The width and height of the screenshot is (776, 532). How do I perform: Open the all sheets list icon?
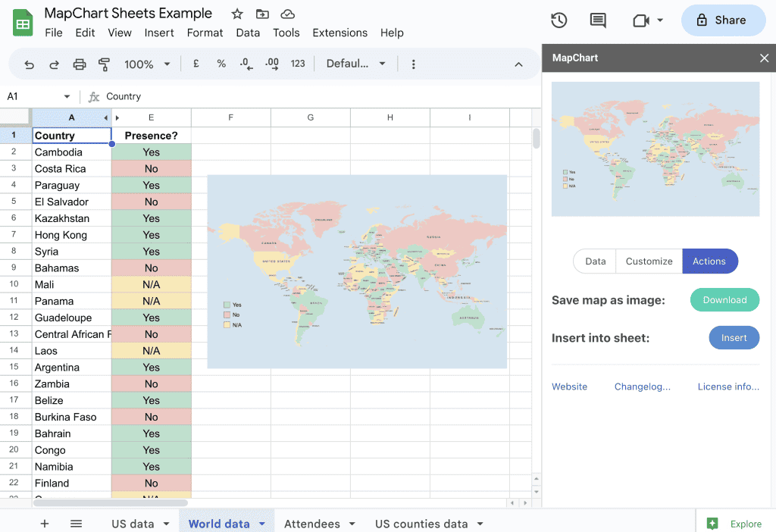point(76,524)
